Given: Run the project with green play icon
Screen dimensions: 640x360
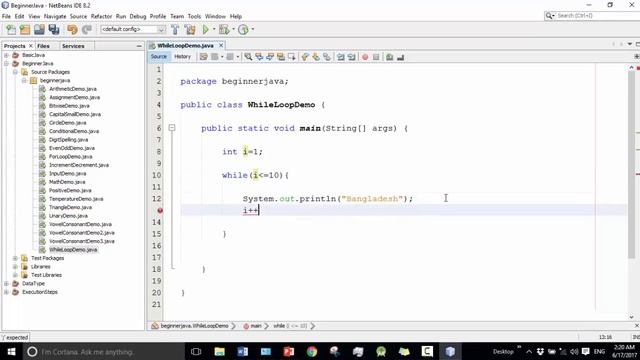Looking at the screenshot, I should coord(206,29).
